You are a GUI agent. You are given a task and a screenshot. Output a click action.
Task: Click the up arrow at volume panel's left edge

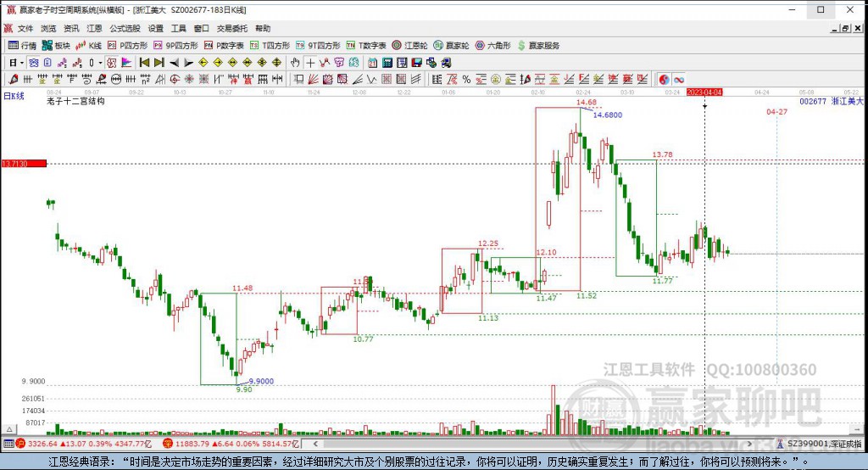pos(9,429)
